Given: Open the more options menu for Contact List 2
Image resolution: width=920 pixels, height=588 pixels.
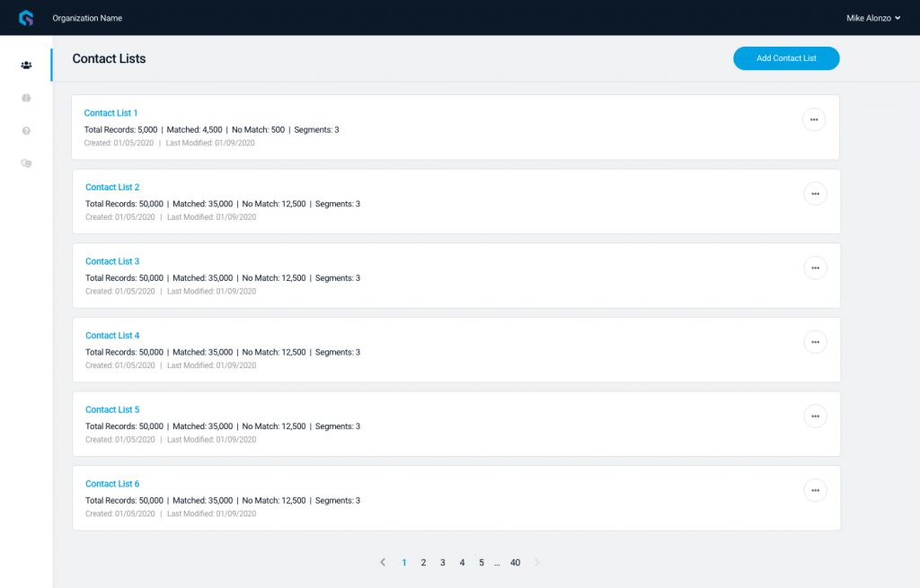Looking at the screenshot, I should coord(815,194).
